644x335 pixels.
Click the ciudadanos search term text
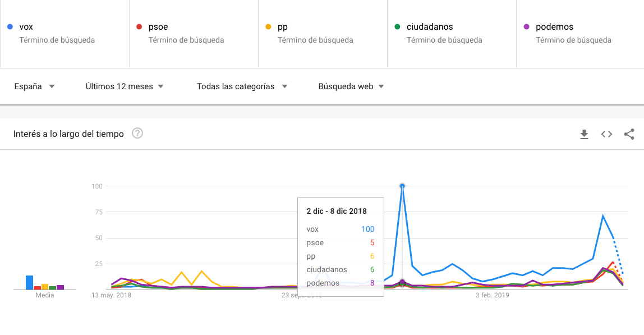click(430, 27)
